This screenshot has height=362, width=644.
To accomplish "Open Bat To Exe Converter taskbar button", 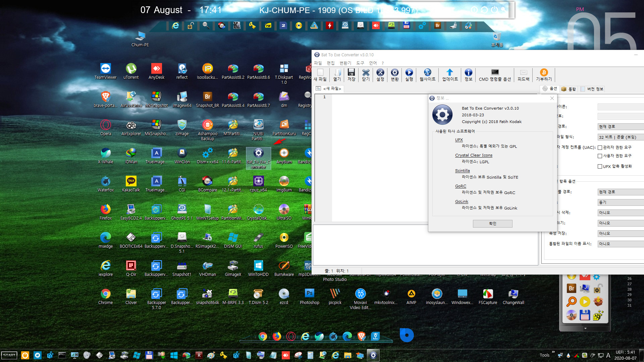I will tap(373, 355).
